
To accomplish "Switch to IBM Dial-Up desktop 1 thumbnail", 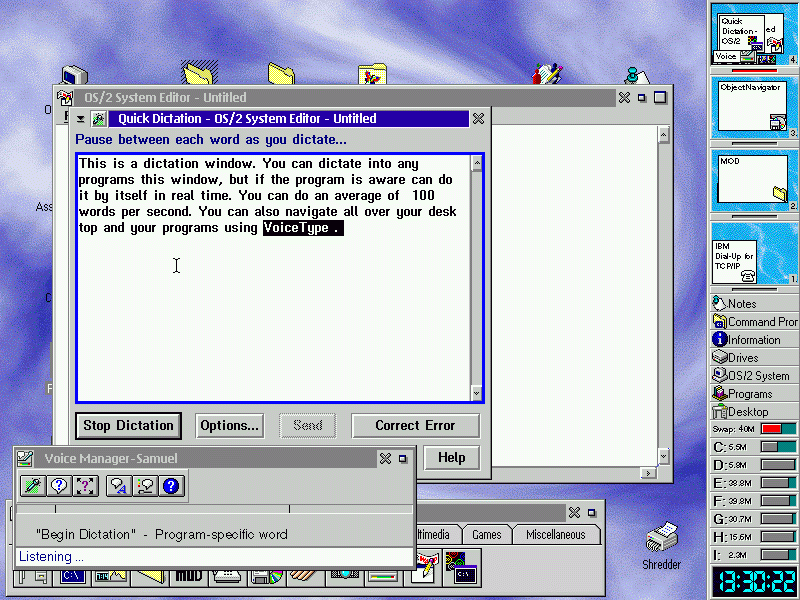I will (754, 254).
